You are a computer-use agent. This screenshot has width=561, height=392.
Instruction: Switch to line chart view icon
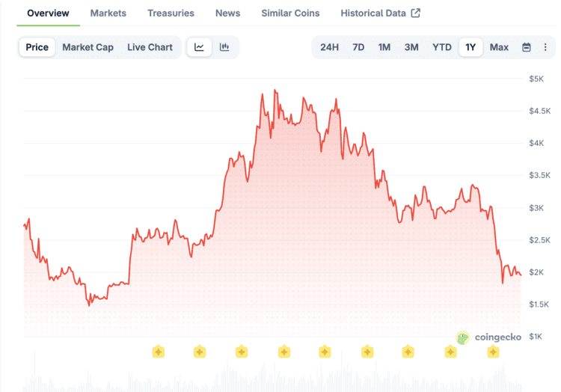[199, 47]
